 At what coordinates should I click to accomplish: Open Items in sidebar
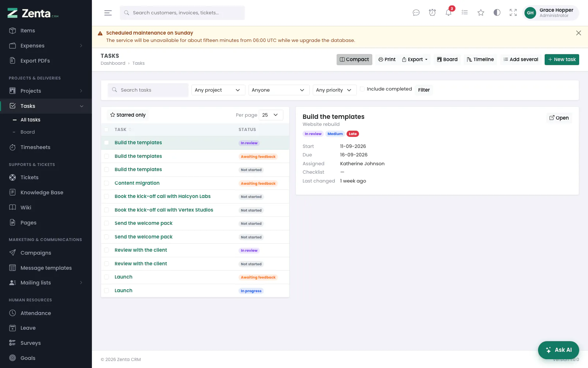[x=46, y=31]
